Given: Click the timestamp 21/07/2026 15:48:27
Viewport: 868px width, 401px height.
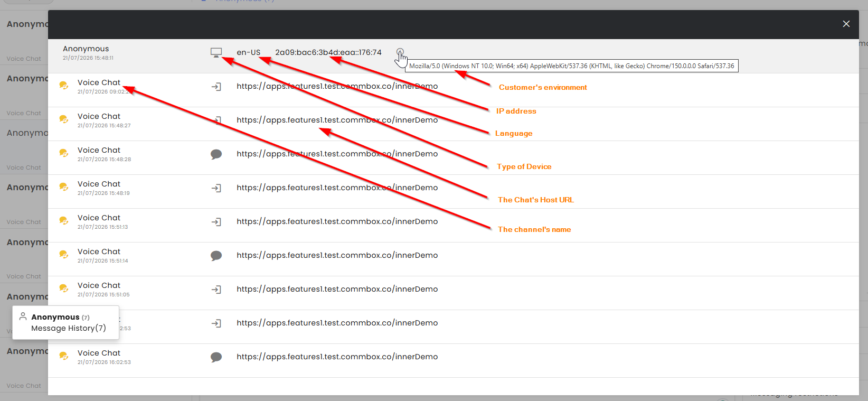Looking at the screenshot, I should point(104,126).
